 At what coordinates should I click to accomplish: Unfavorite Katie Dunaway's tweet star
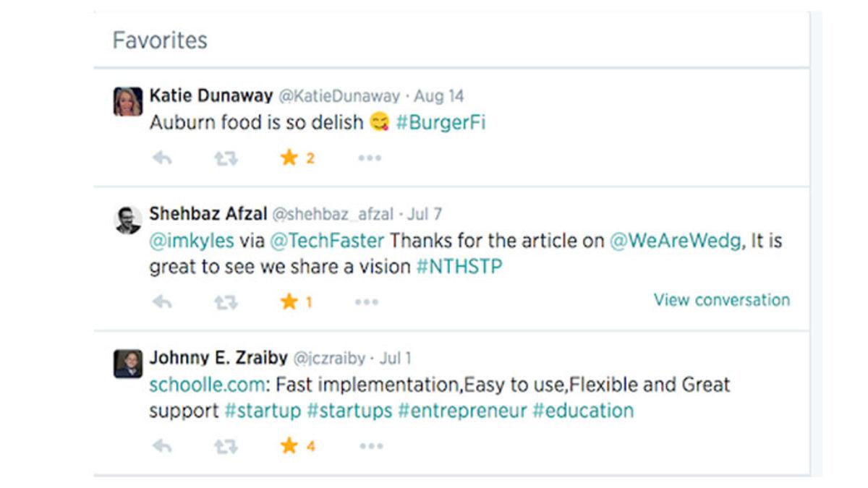point(289,158)
